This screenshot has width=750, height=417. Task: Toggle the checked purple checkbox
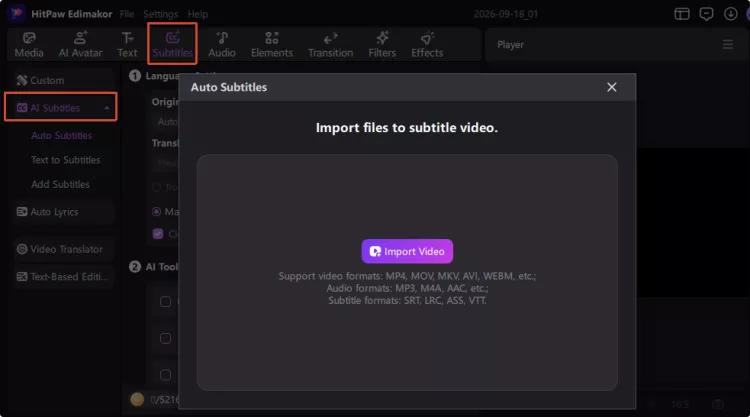[x=158, y=234]
